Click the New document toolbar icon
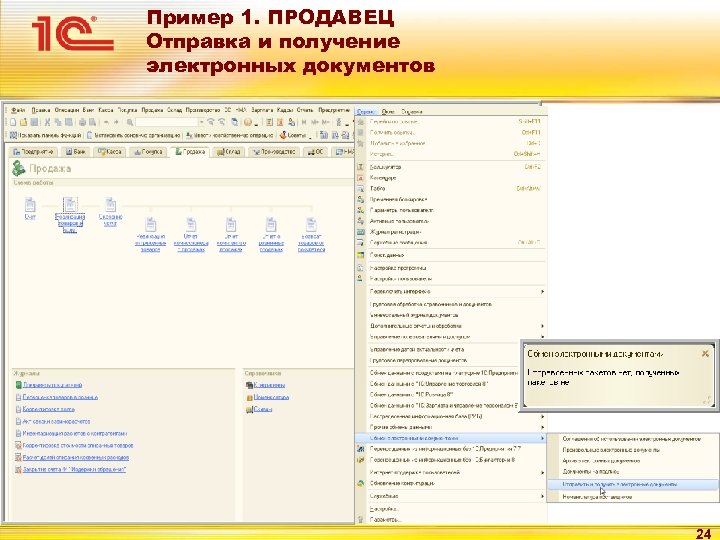The image size is (720, 540). [x=13, y=122]
